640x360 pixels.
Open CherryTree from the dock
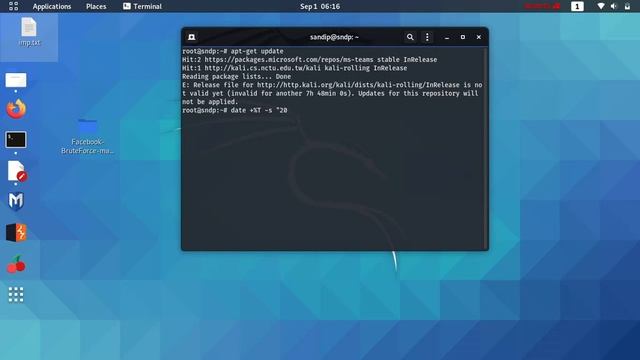16,264
